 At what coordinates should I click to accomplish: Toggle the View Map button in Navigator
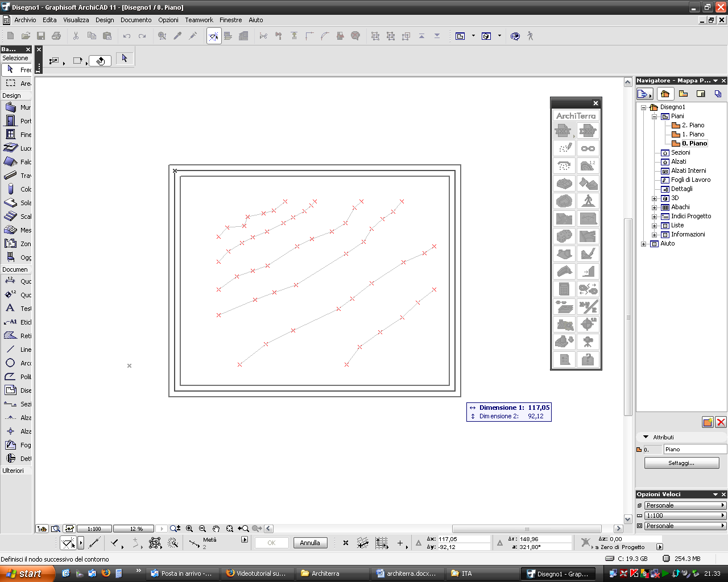point(683,94)
